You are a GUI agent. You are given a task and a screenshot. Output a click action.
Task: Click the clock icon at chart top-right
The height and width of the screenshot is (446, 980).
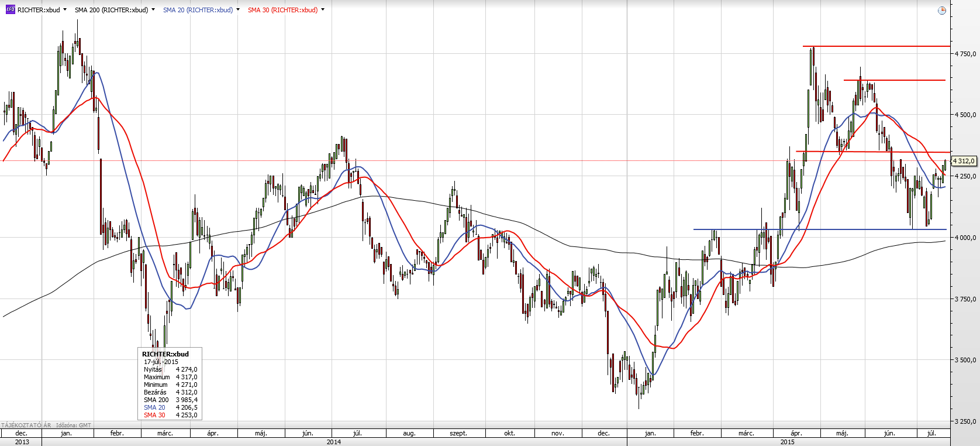point(941,11)
